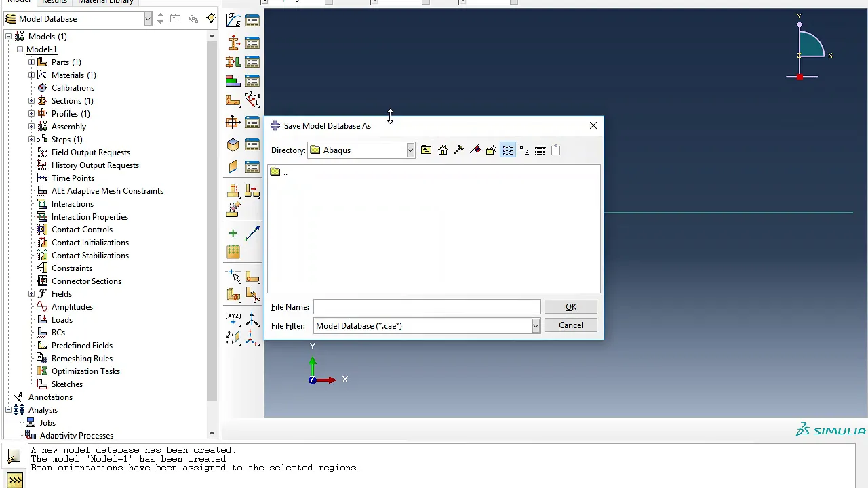Screen dimensions: 868x488
Task: Select the Create Section I-beam tool
Action: [x=233, y=43]
